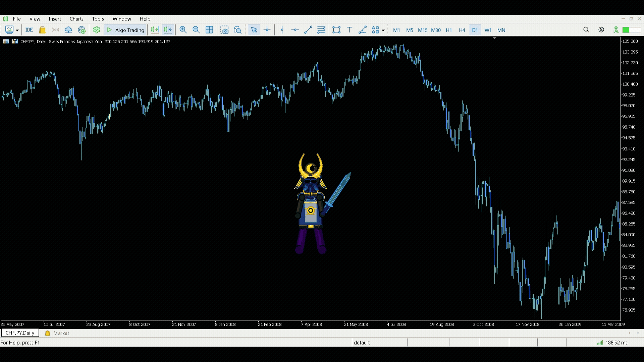Expand the new chart dropdown arrow
644x362 pixels.
(x=17, y=31)
